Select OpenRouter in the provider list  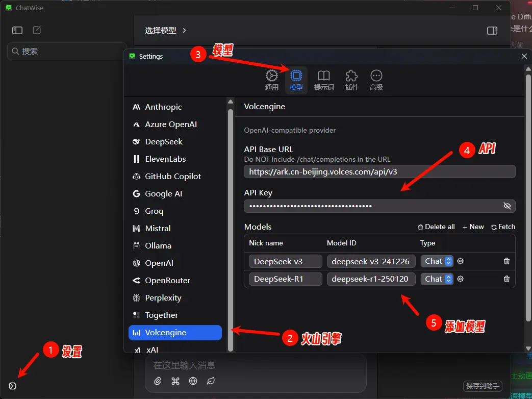(x=167, y=281)
